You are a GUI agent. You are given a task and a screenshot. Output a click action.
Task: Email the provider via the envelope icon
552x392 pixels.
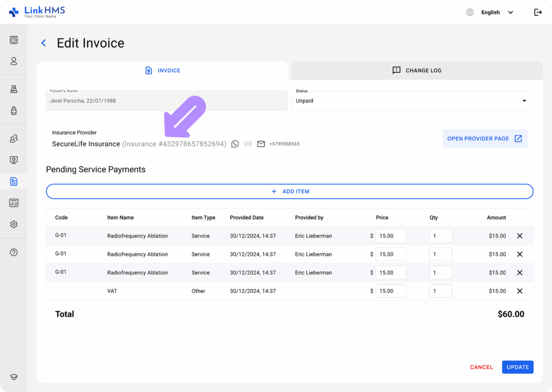pyautogui.click(x=261, y=144)
